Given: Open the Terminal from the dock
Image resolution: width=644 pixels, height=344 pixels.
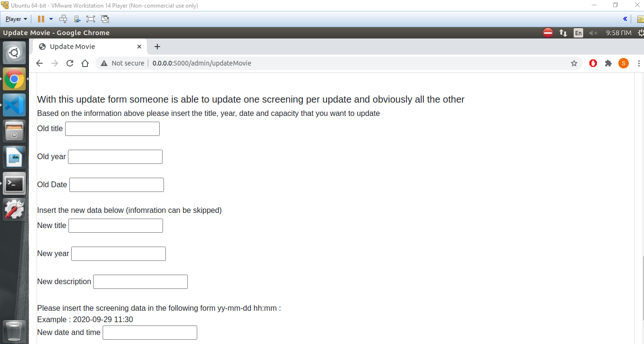Looking at the screenshot, I should click(x=14, y=183).
